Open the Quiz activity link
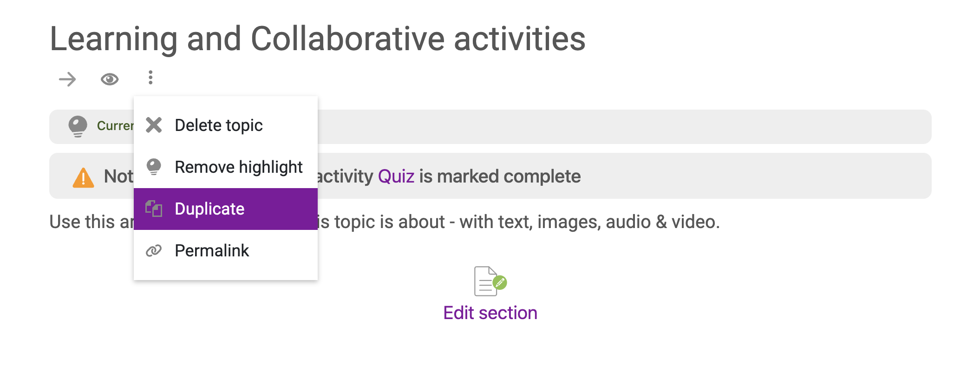Viewport: 980px width, 392px height. (x=396, y=176)
